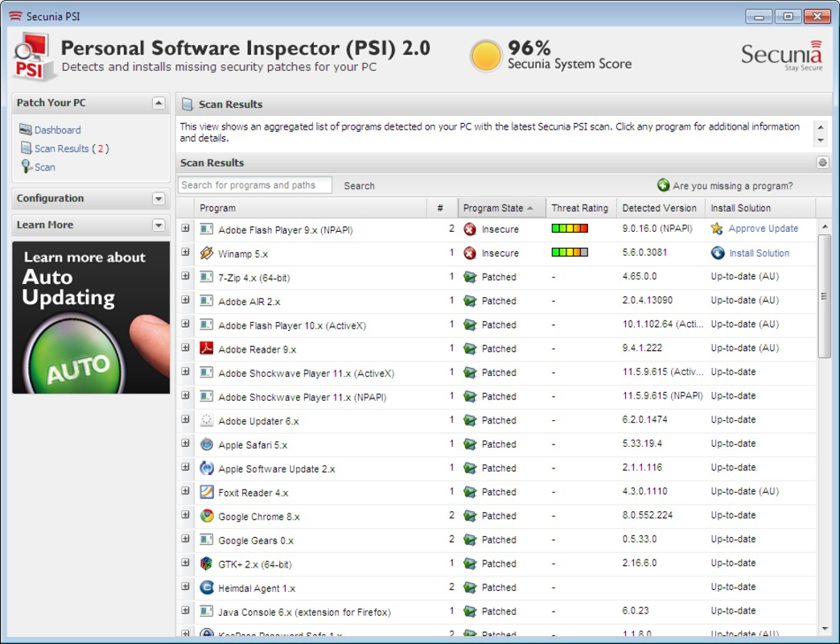
Task: Click the Adobe Reader PDF icon
Action: (x=207, y=349)
